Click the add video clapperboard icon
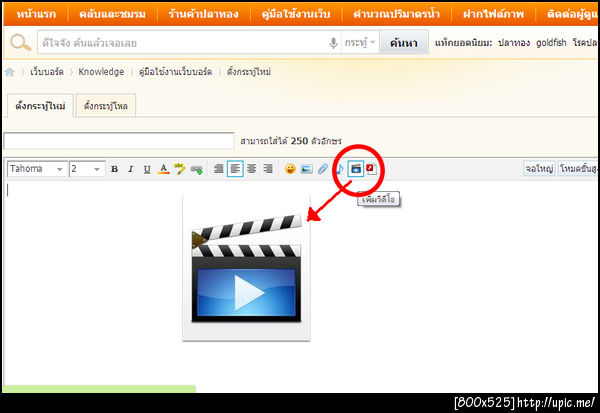This screenshot has height=413, width=600. pyautogui.click(x=355, y=169)
